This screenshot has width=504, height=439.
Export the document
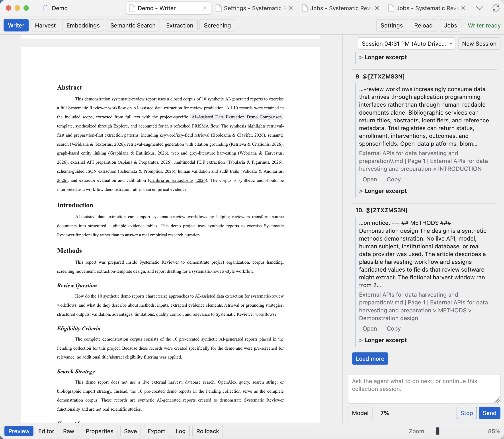pos(156,431)
